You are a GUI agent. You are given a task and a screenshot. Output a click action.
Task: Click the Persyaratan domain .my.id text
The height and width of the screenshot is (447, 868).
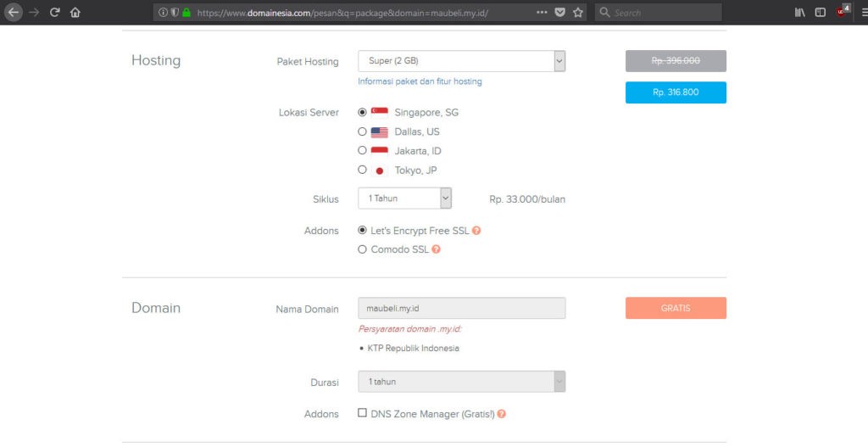click(410, 329)
